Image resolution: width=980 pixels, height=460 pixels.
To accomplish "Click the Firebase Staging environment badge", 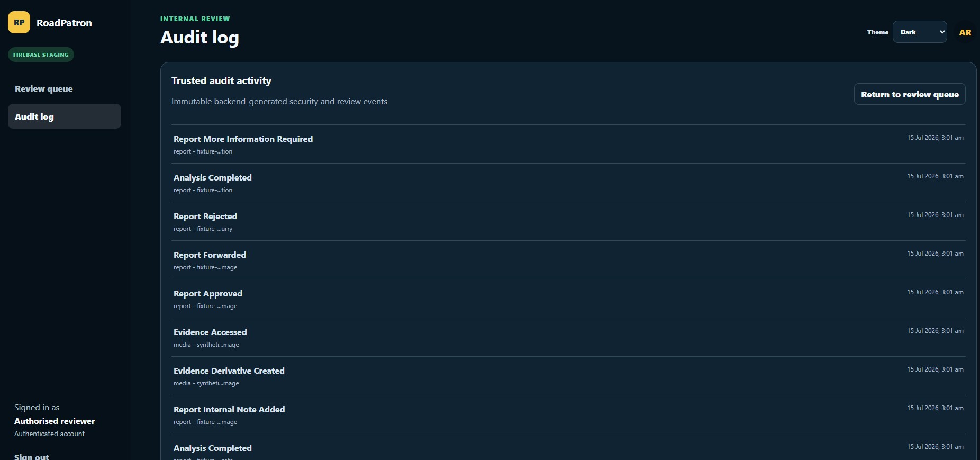I will tap(41, 55).
